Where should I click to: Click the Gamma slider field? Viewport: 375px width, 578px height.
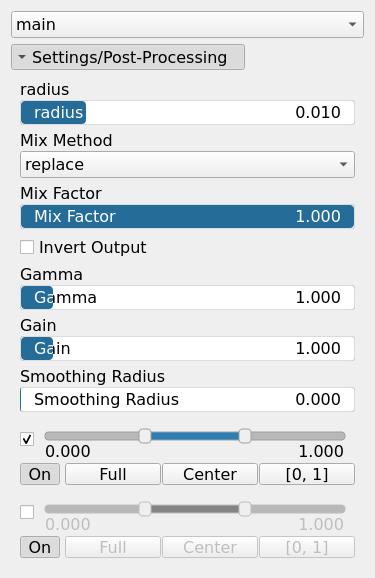pos(187,297)
